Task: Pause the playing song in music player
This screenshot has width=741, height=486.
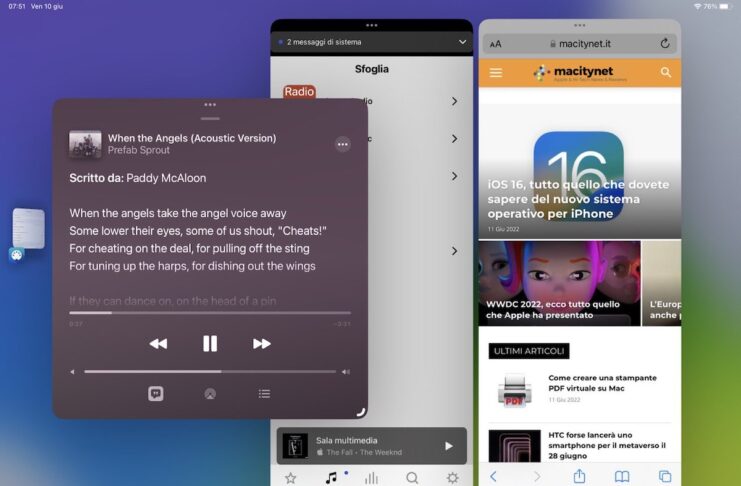Action: click(210, 344)
